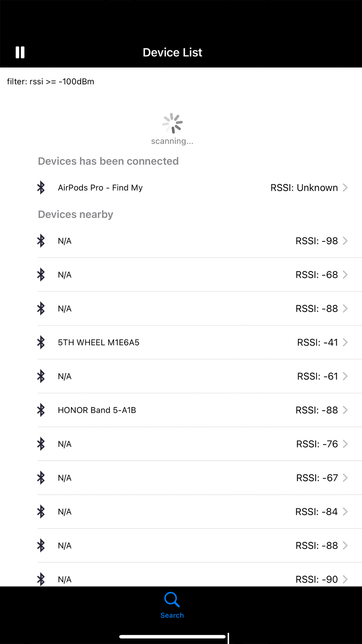This screenshot has width=362, height=644.
Task: Select the HONOR Band 5-A1B device
Action: tap(97, 410)
